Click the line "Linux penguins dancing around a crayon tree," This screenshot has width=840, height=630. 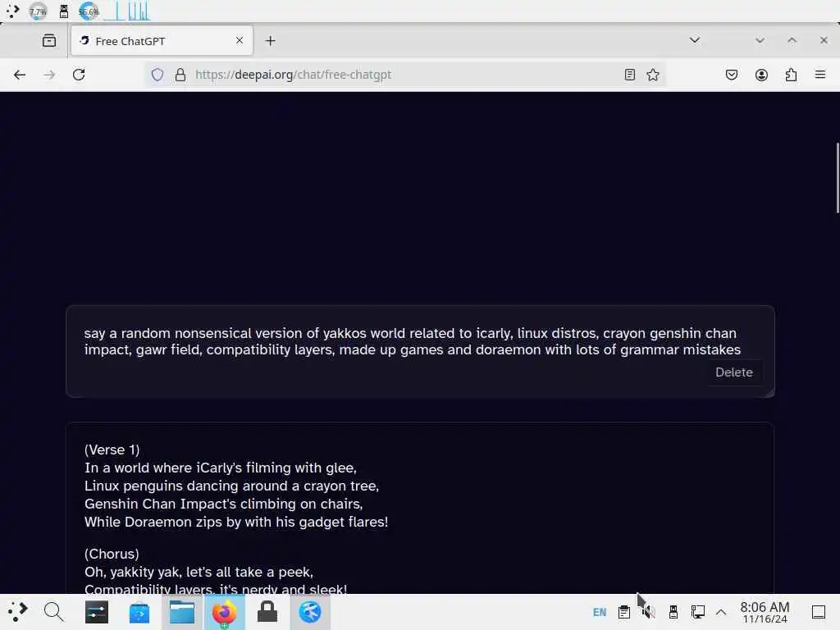(231, 486)
